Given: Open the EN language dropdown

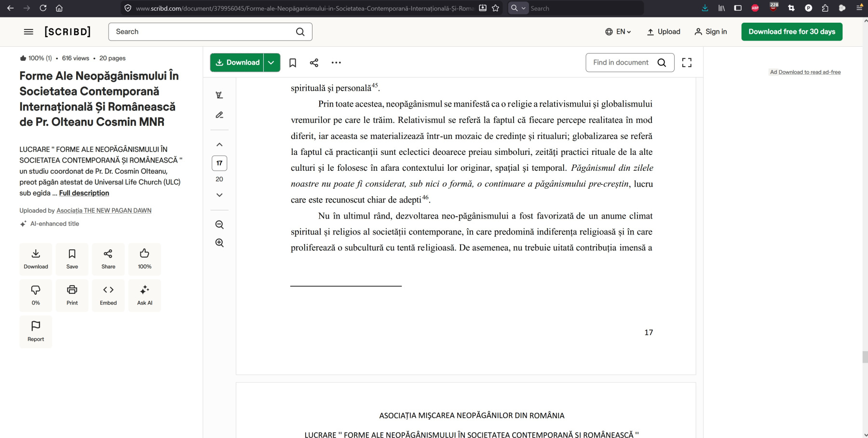Looking at the screenshot, I should 618,32.
